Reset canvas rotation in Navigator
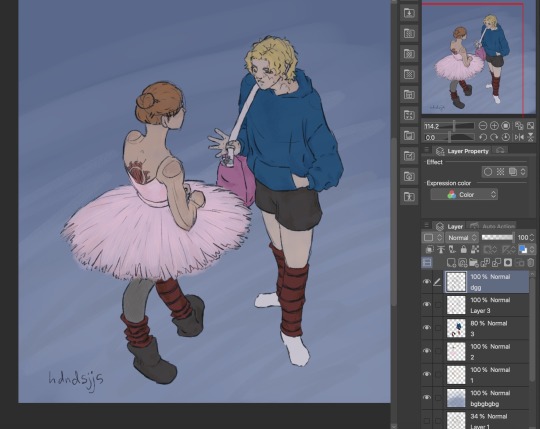The height and width of the screenshot is (429, 540). point(506,137)
